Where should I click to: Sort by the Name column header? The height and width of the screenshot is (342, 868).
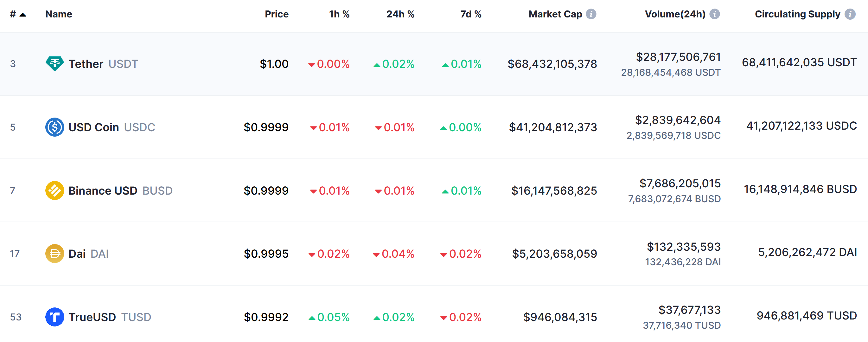[x=59, y=14]
